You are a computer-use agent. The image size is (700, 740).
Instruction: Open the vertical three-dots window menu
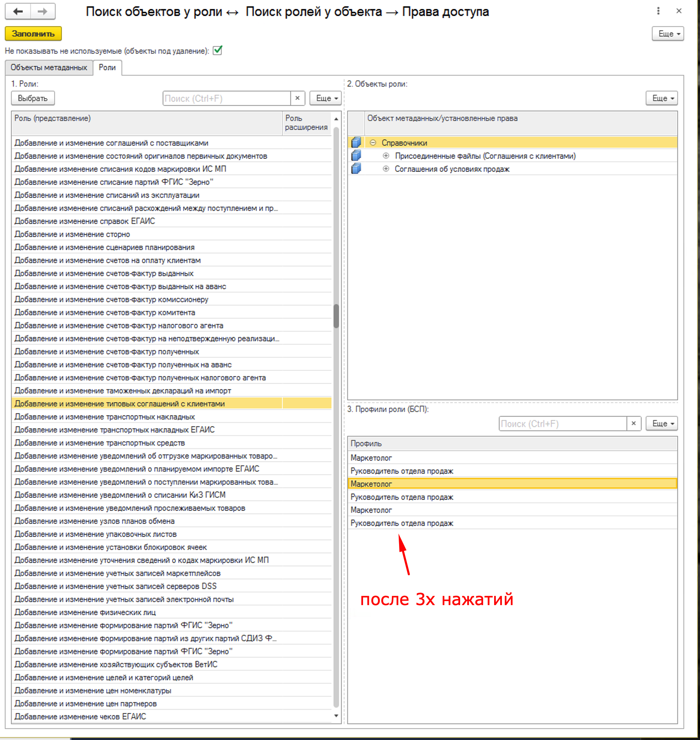[x=658, y=11]
